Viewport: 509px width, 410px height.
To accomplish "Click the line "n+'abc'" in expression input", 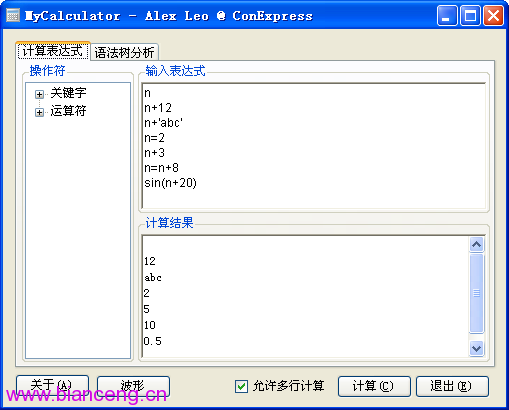I will [163, 123].
